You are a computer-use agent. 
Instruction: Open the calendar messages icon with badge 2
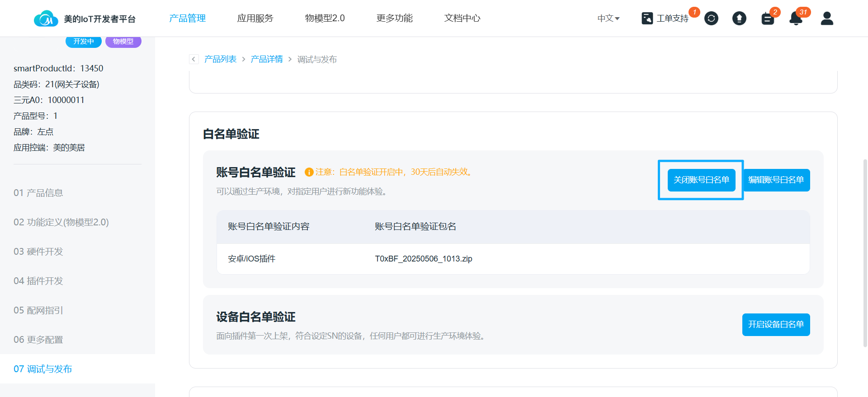coord(768,19)
